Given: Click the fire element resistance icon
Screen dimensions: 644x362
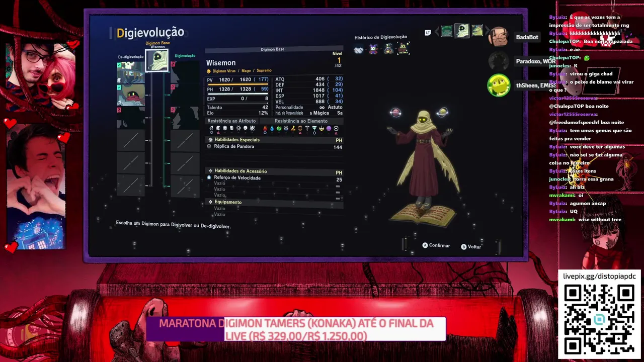Looking at the screenshot, I should coord(265,129).
